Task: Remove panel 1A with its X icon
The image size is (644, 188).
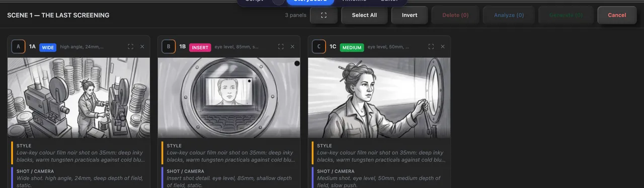Action: (x=142, y=46)
